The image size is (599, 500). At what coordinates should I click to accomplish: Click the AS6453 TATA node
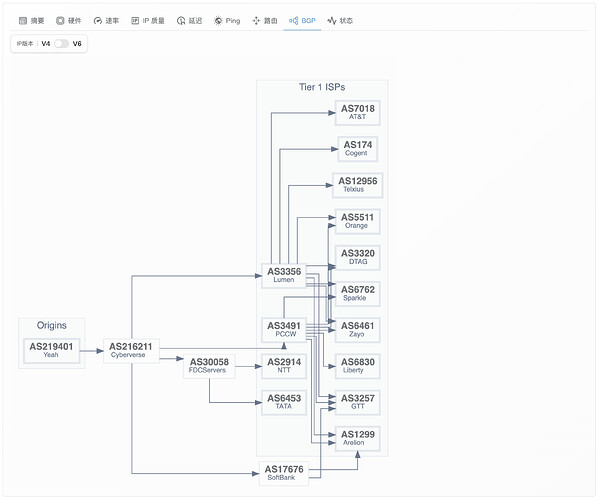[x=284, y=402]
